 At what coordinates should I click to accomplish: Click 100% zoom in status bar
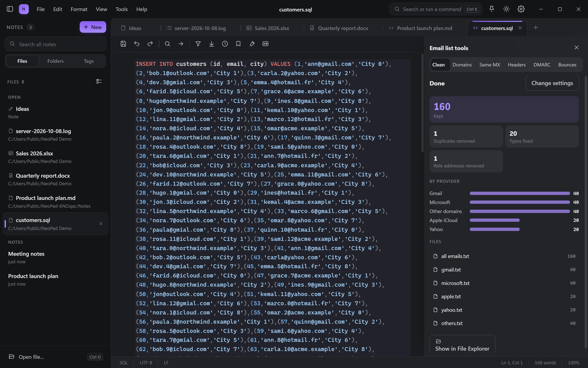pos(574,363)
